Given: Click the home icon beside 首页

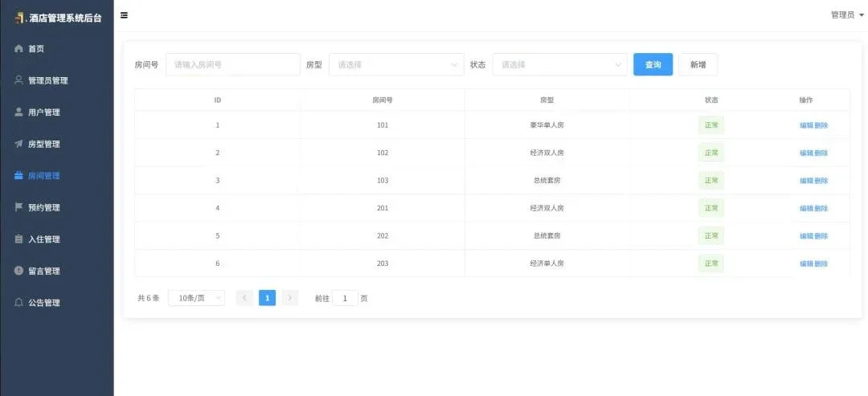Looking at the screenshot, I should (x=18, y=49).
